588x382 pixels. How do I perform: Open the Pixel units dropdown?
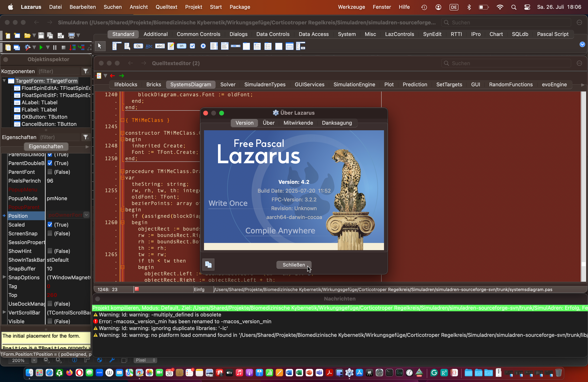tap(145, 360)
